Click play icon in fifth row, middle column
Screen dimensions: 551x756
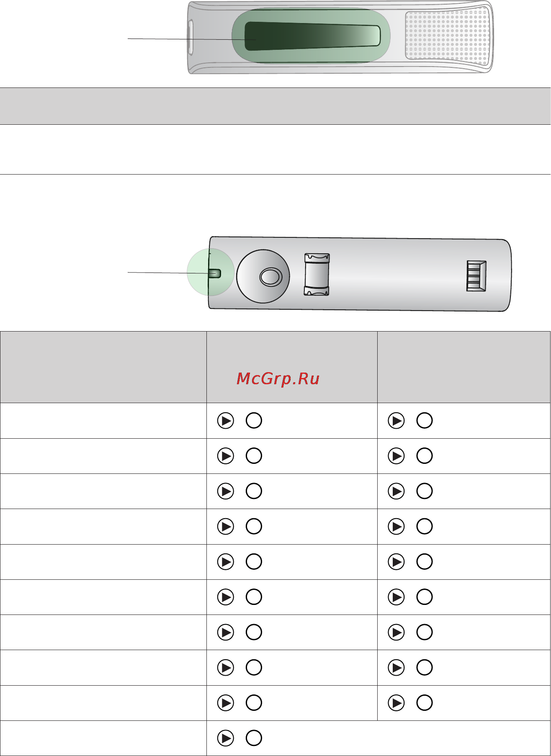tap(226, 561)
